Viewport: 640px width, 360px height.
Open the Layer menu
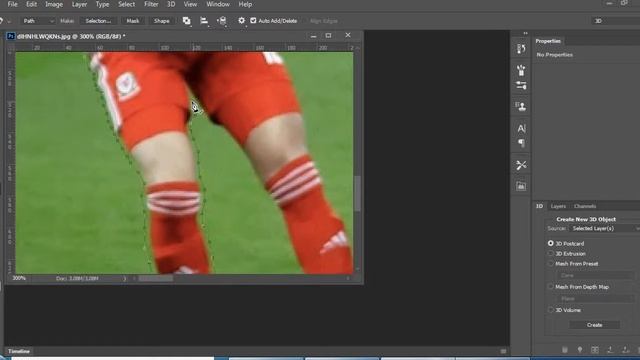pos(79,4)
